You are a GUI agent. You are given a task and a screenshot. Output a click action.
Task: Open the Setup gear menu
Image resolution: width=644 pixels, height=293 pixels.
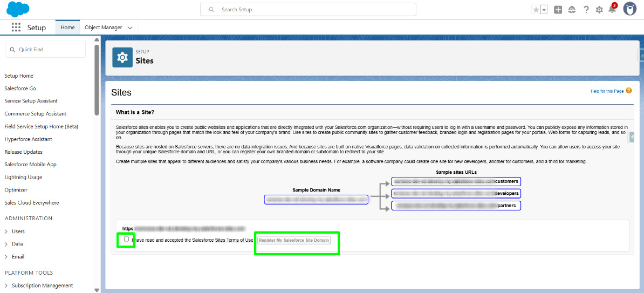(x=599, y=10)
